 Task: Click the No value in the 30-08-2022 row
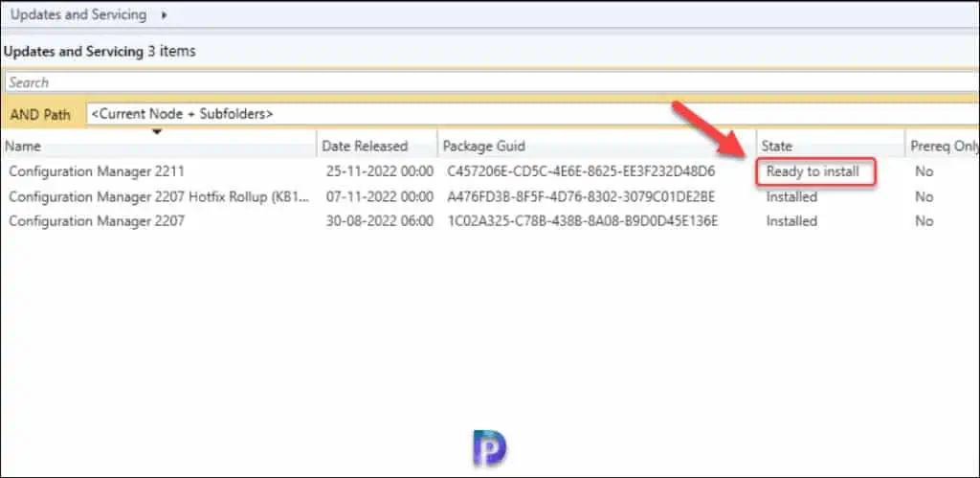tap(924, 221)
